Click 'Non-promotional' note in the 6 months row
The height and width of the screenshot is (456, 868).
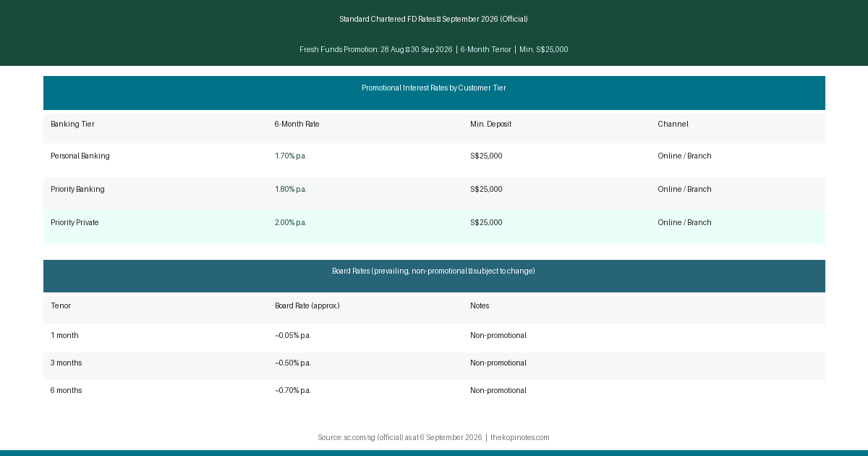(x=498, y=390)
